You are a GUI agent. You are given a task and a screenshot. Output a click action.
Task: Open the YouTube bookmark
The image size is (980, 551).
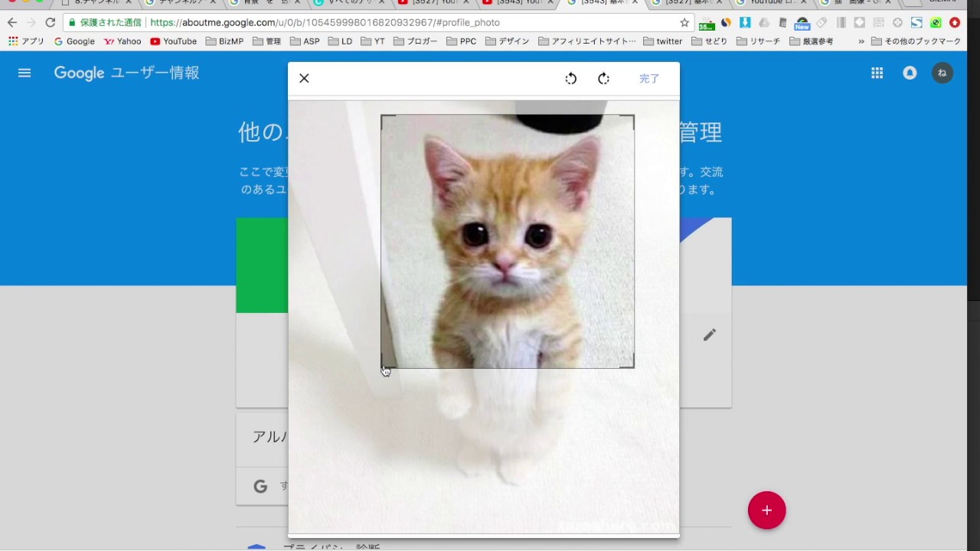click(x=174, y=41)
